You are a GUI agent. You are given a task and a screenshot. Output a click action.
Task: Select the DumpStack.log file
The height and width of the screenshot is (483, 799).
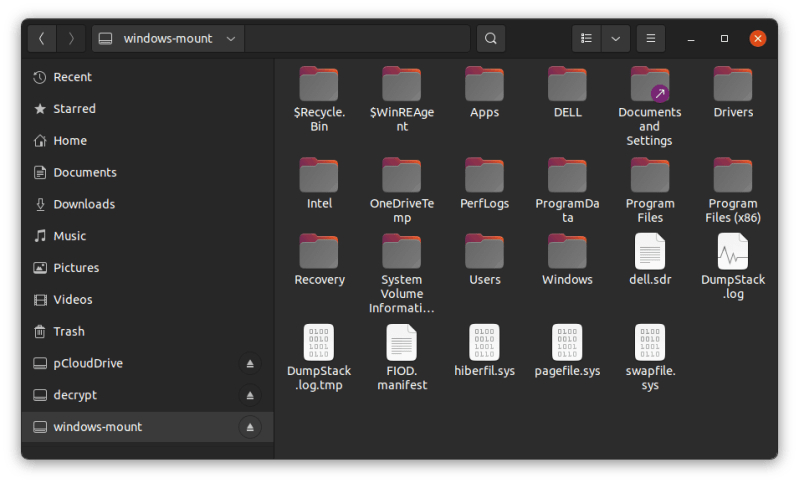(x=733, y=266)
